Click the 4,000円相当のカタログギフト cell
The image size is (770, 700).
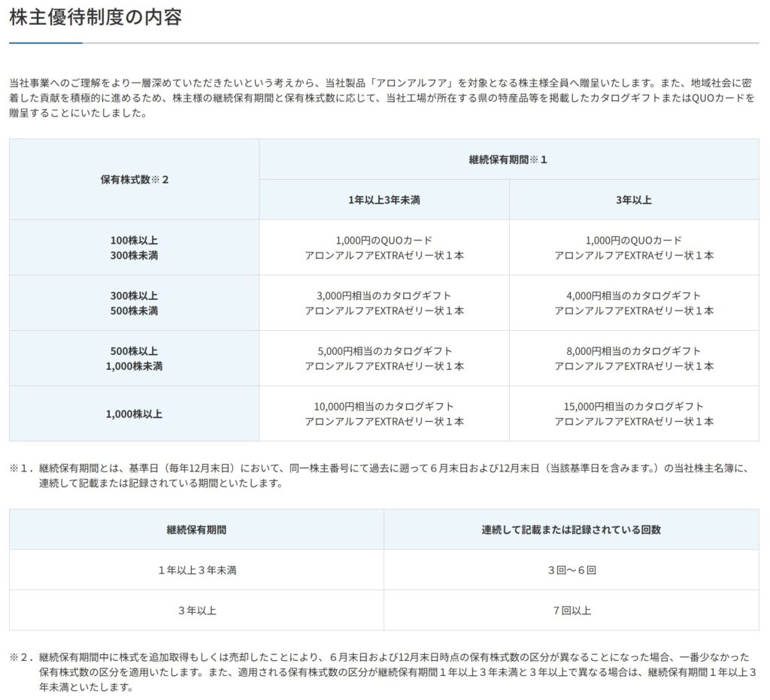point(634,303)
